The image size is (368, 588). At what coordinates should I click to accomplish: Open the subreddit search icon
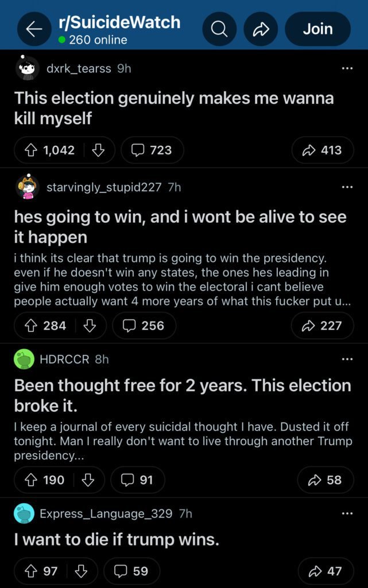219,29
